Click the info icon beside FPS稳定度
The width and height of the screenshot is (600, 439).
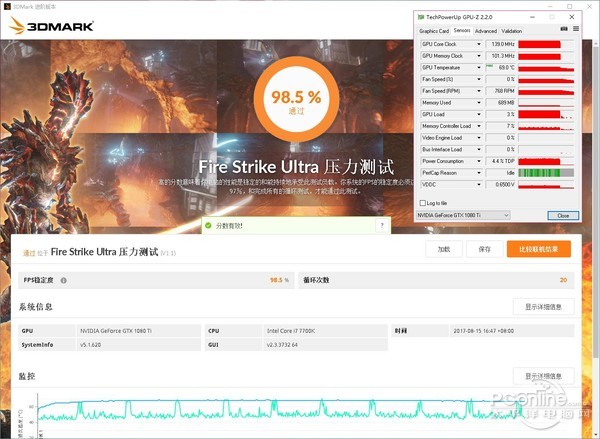[x=64, y=280]
